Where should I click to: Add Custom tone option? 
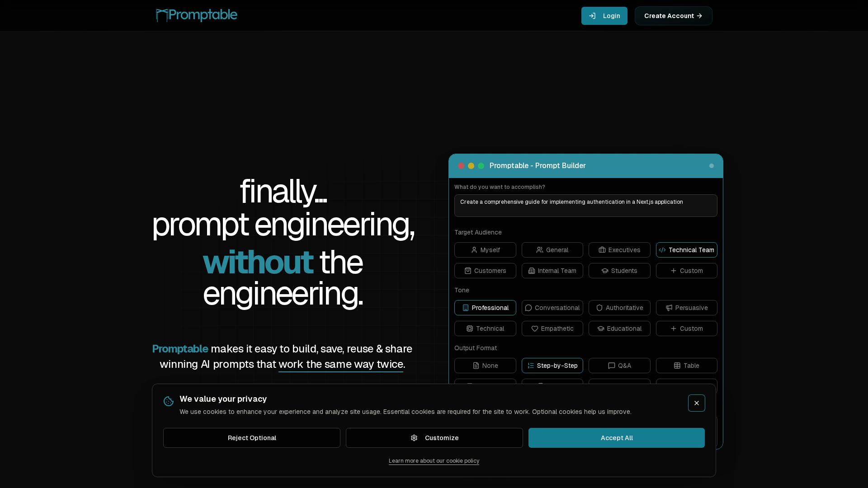(x=686, y=328)
